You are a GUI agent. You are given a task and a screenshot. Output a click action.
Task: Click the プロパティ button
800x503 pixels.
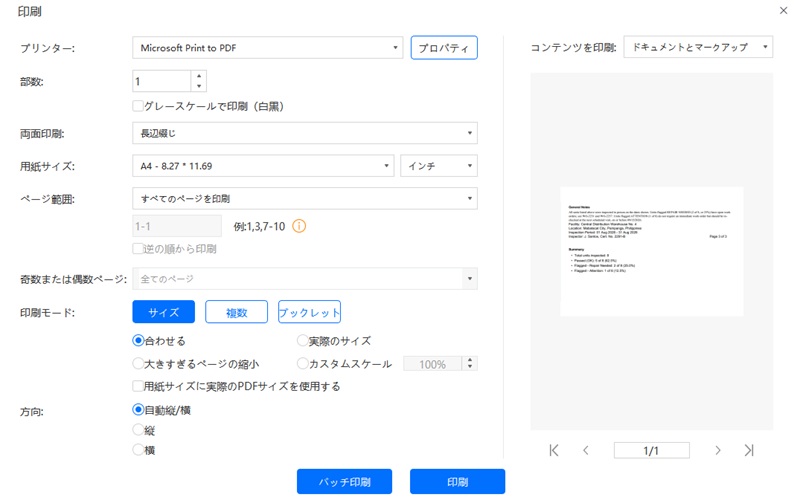coord(444,48)
